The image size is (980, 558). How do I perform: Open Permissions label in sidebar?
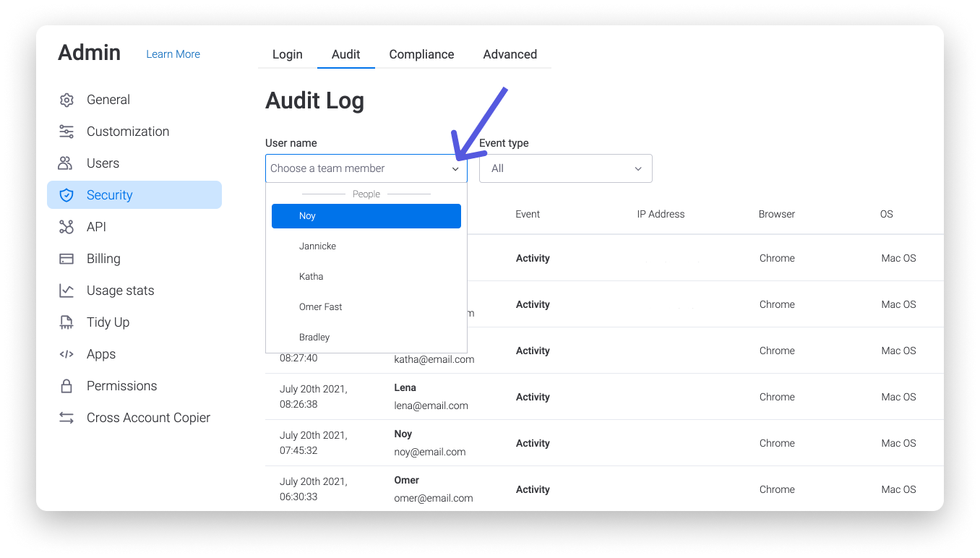point(121,386)
